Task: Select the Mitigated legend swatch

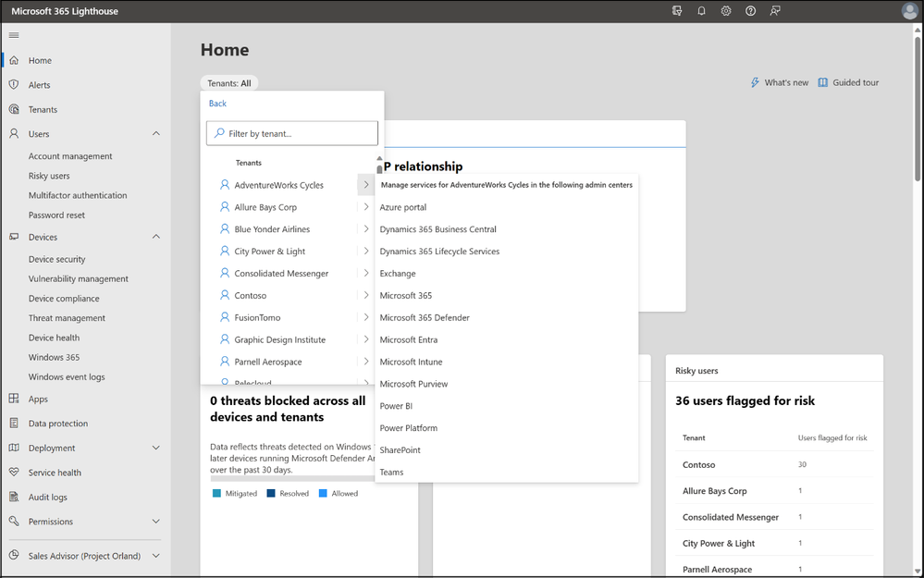Action: click(216, 493)
